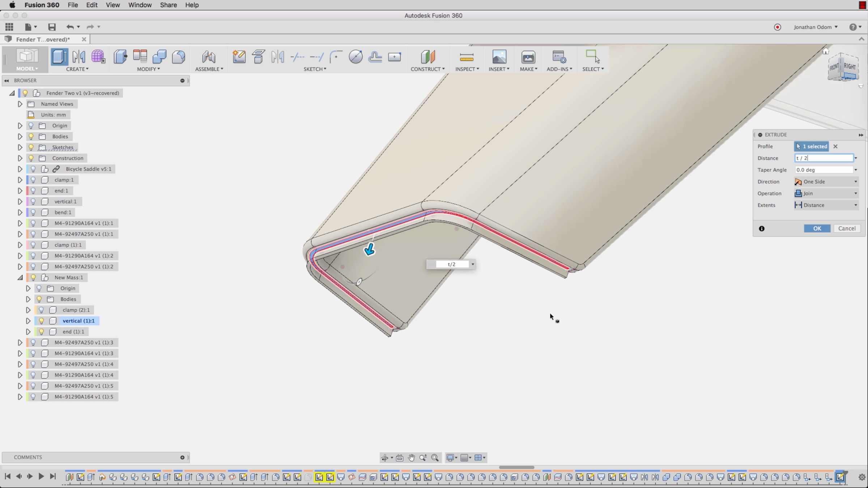Click the Measure icon under Inspect
Viewport: 868px width, 488px height.
[x=466, y=57]
